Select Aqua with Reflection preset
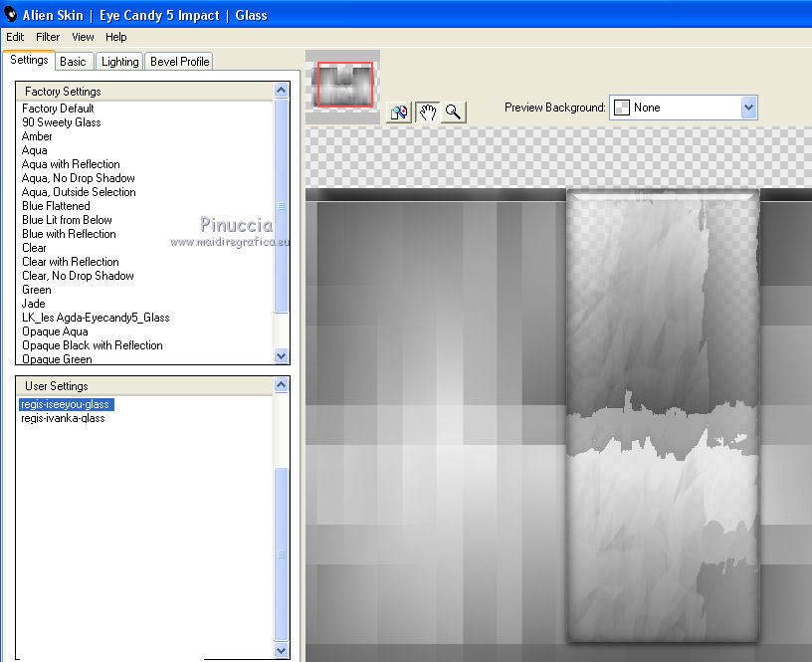Viewport: 812px width, 662px height. click(71, 164)
